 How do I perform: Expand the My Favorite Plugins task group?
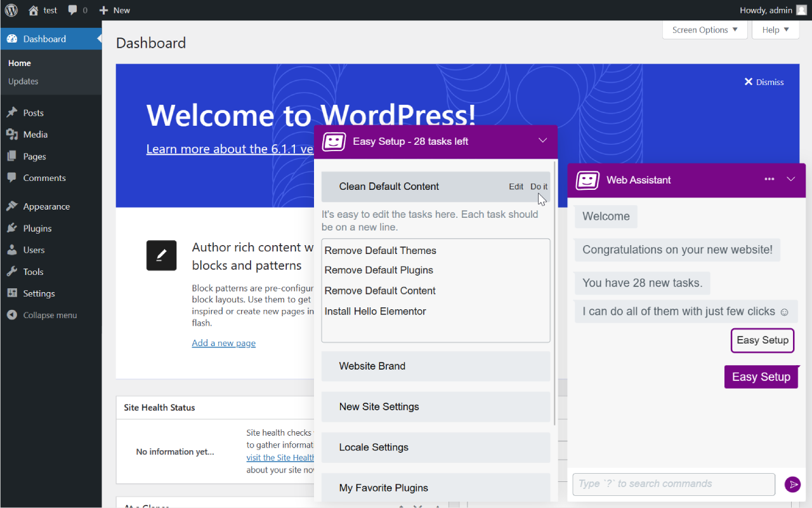[x=436, y=488]
